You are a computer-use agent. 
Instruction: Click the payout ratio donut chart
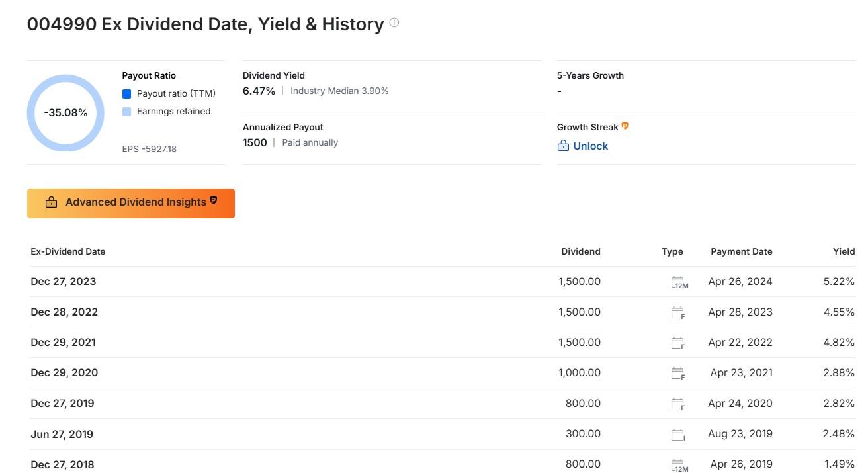coord(65,113)
